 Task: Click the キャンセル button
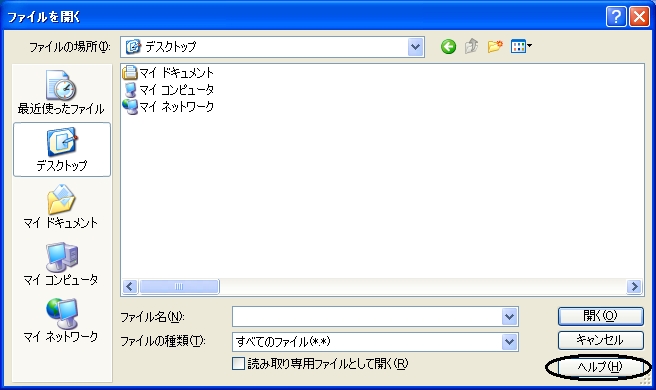tap(600, 340)
